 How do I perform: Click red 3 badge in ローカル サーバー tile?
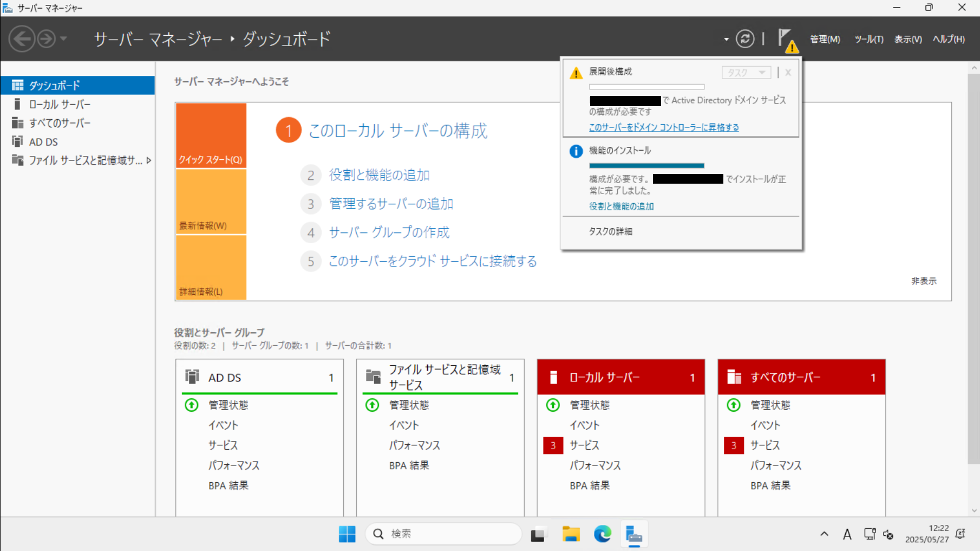tap(553, 445)
